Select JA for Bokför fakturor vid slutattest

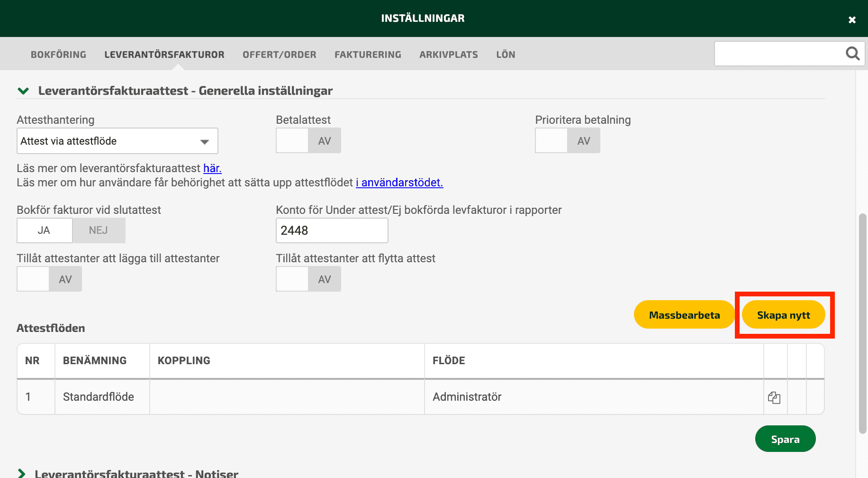click(x=45, y=230)
